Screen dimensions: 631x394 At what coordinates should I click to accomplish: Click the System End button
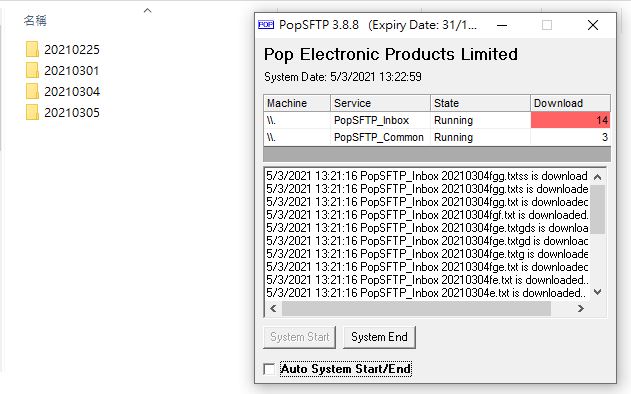pos(379,337)
